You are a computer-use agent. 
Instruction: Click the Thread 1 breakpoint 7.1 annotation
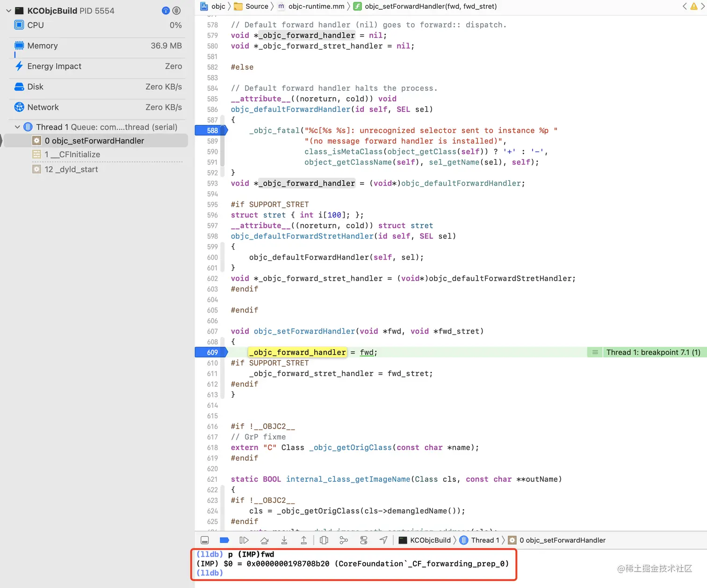[653, 352]
